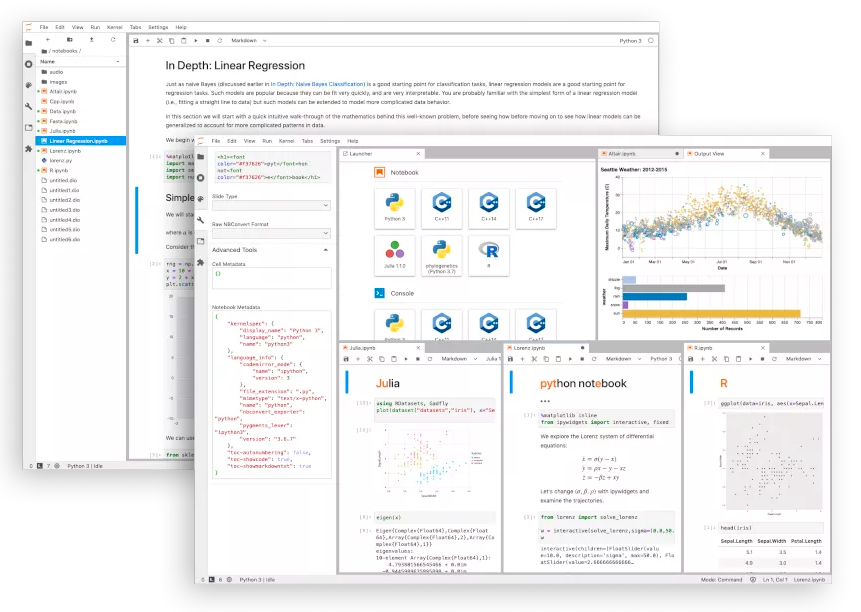The height and width of the screenshot is (612, 861).
Task: Select lorenz.py in the file list
Action: point(81,161)
